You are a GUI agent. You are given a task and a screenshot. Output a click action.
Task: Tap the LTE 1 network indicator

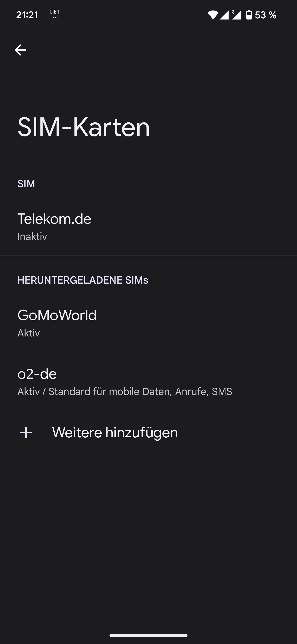[54, 14]
